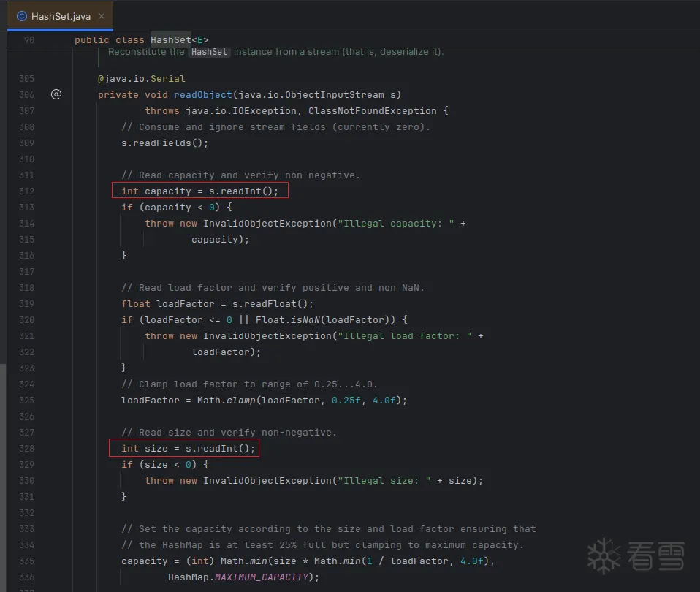Image resolution: width=700 pixels, height=592 pixels.
Task: Click java.io.IOException in the throws clause
Action: coord(241,110)
